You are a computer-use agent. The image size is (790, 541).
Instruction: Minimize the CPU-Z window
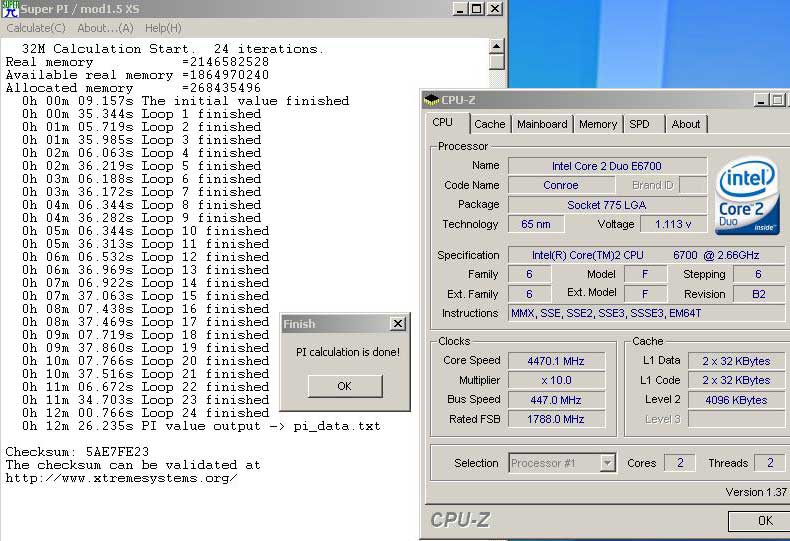[x=761, y=100]
